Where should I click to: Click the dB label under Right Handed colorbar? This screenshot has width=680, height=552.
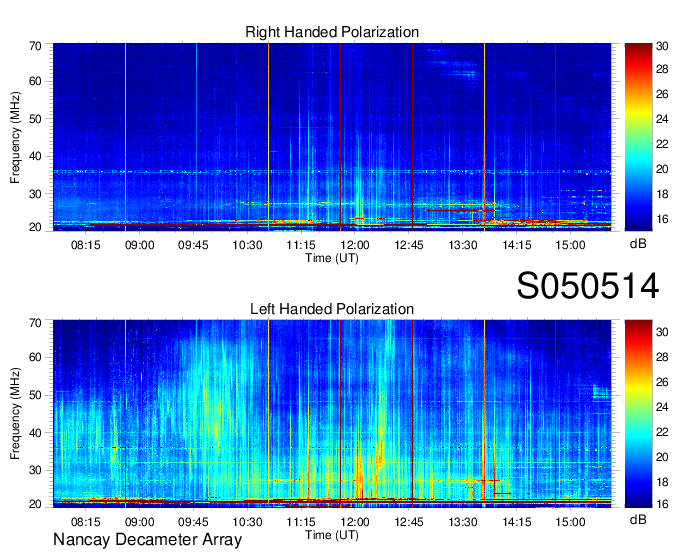tap(638, 244)
